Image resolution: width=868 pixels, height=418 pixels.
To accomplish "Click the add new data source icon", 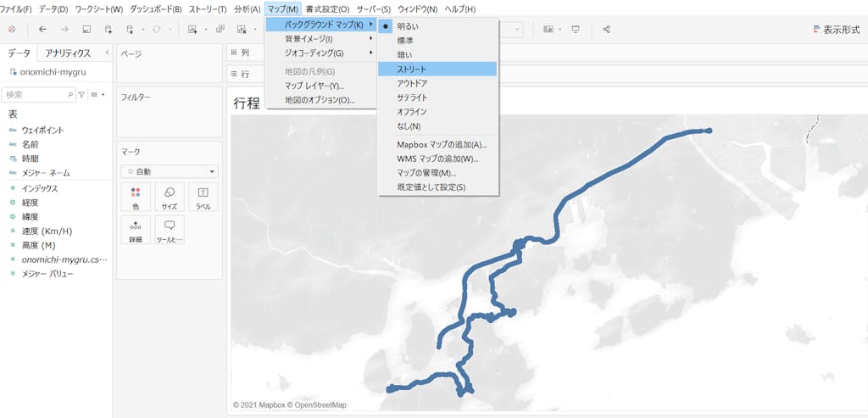I will tap(108, 30).
